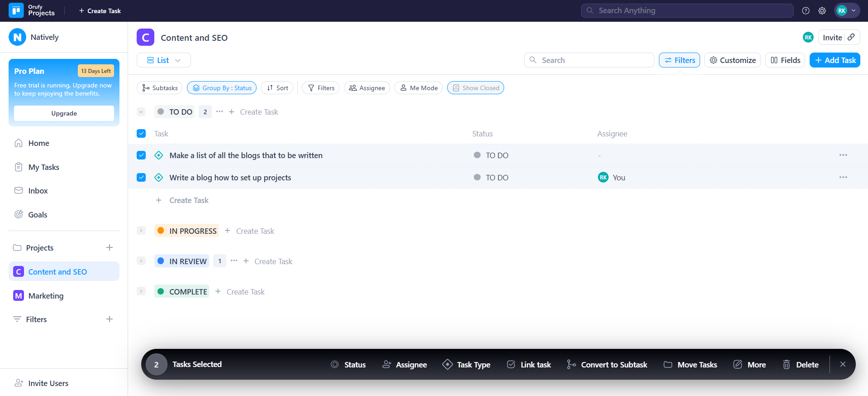Dismiss the bulk selection bar with X
868x396 pixels.
click(x=843, y=364)
